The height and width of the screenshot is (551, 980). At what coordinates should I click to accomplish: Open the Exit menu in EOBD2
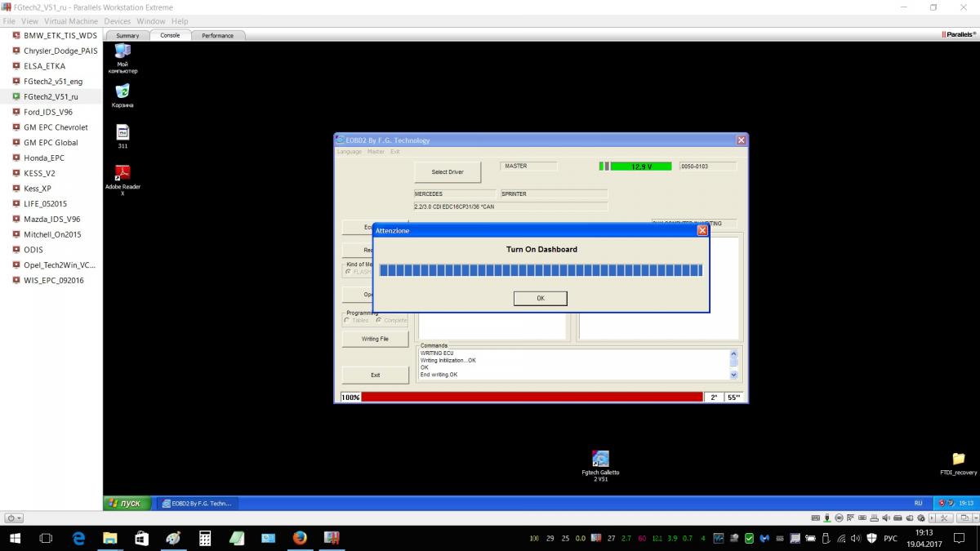click(x=395, y=151)
